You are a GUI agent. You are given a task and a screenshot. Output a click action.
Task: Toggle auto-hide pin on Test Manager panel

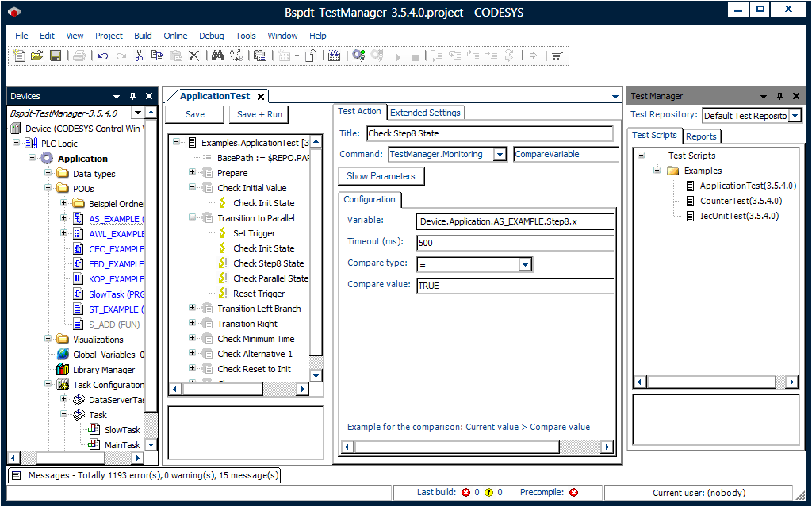click(x=780, y=96)
